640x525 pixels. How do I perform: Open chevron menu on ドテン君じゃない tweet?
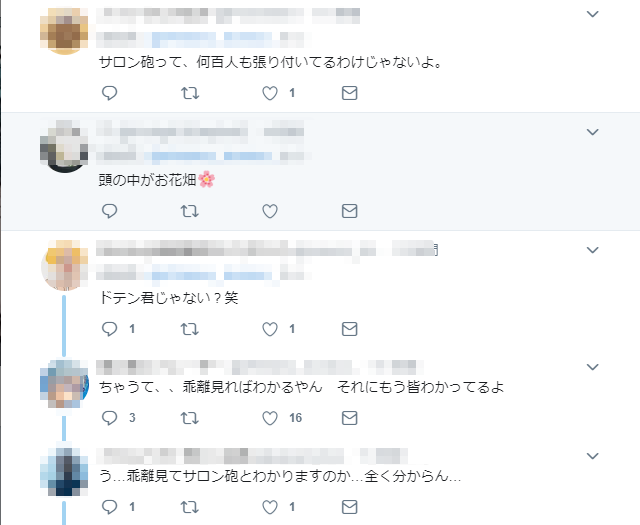pyautogui.click(x=592, y=250)
